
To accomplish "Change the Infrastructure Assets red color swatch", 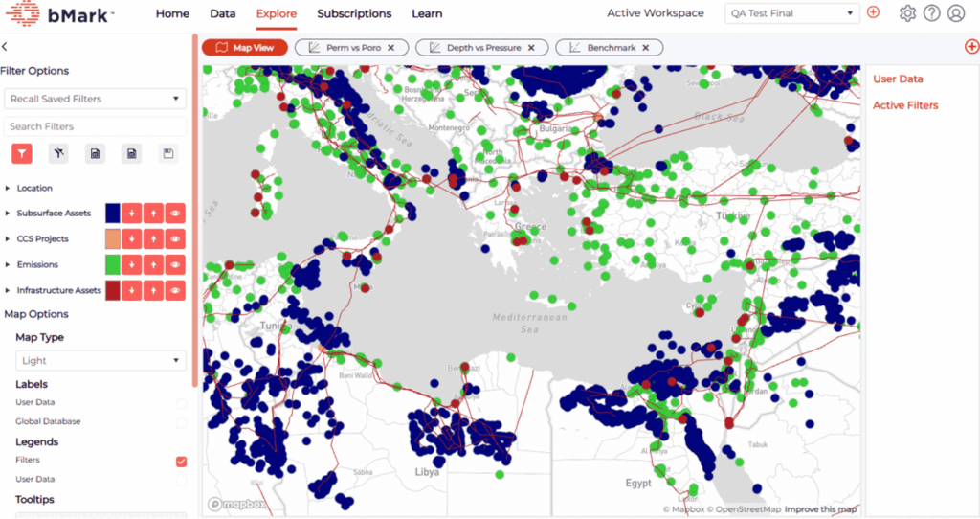I will pyautogui.click(x=113, y=290).
